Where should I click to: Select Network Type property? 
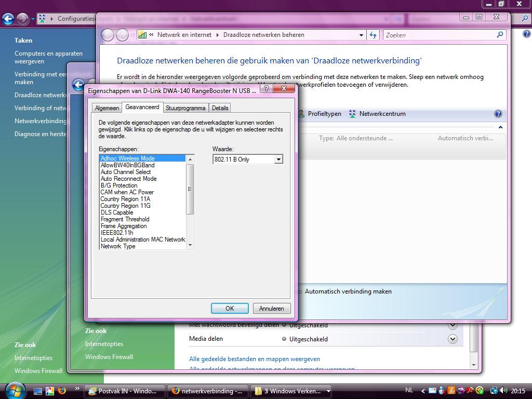(142, 246)
